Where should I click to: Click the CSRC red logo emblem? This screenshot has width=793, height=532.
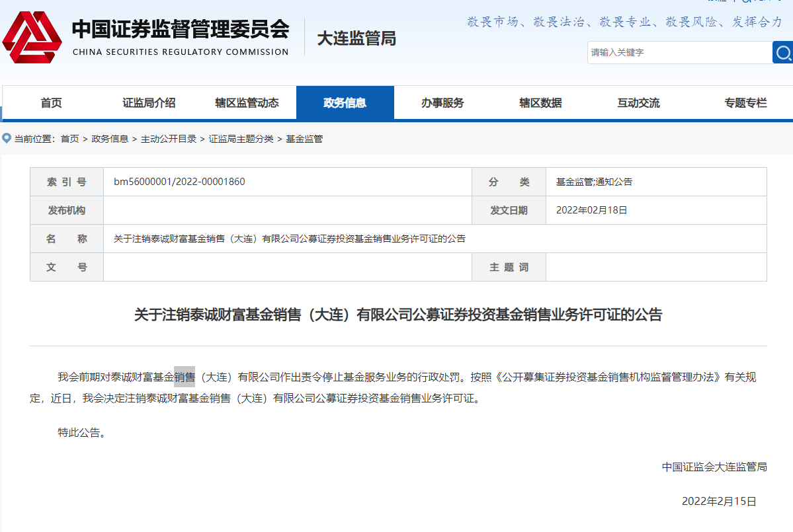click(32, 38)
